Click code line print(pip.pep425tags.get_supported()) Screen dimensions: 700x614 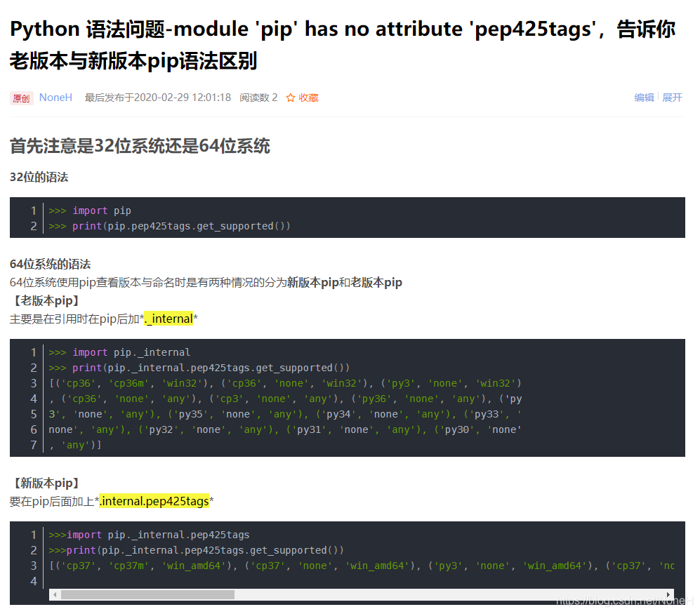170,226
